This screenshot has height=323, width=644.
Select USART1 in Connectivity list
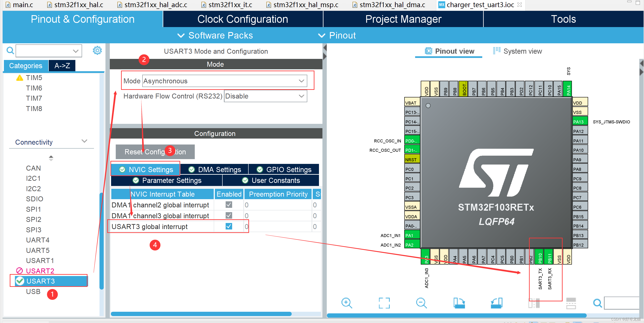click(40, 260)
